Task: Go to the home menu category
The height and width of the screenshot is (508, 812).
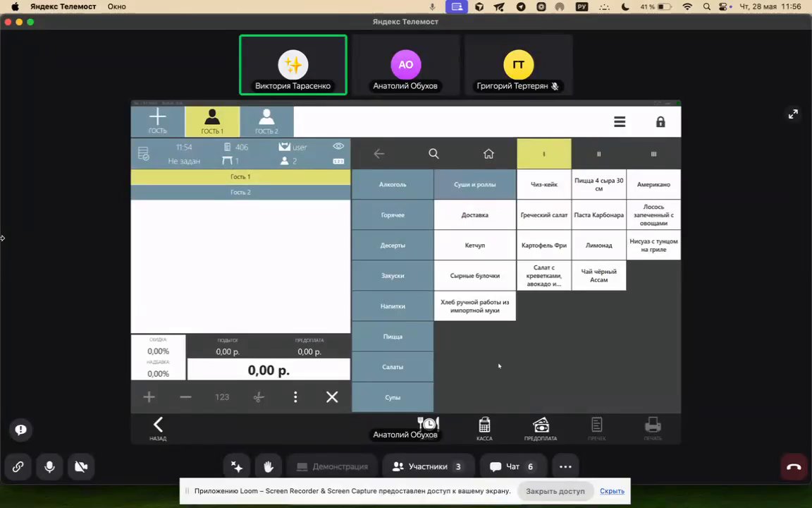Action: [x=488, y=153]
